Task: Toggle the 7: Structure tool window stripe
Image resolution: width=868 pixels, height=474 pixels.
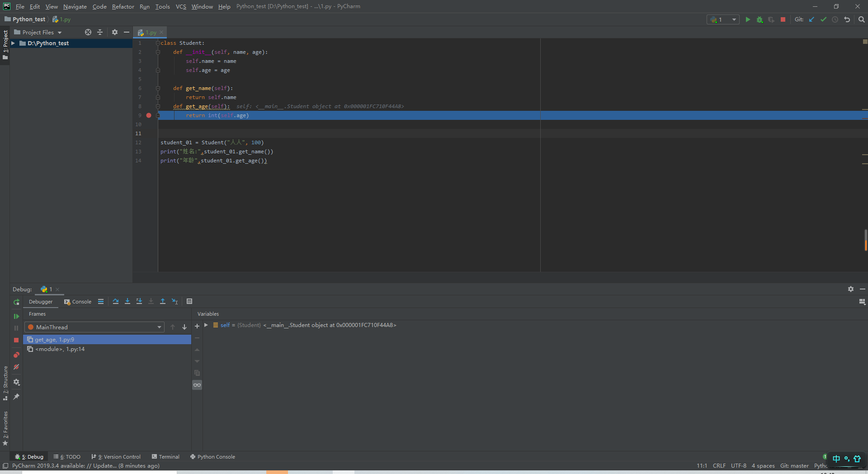Action: click(x=5, y=383)
